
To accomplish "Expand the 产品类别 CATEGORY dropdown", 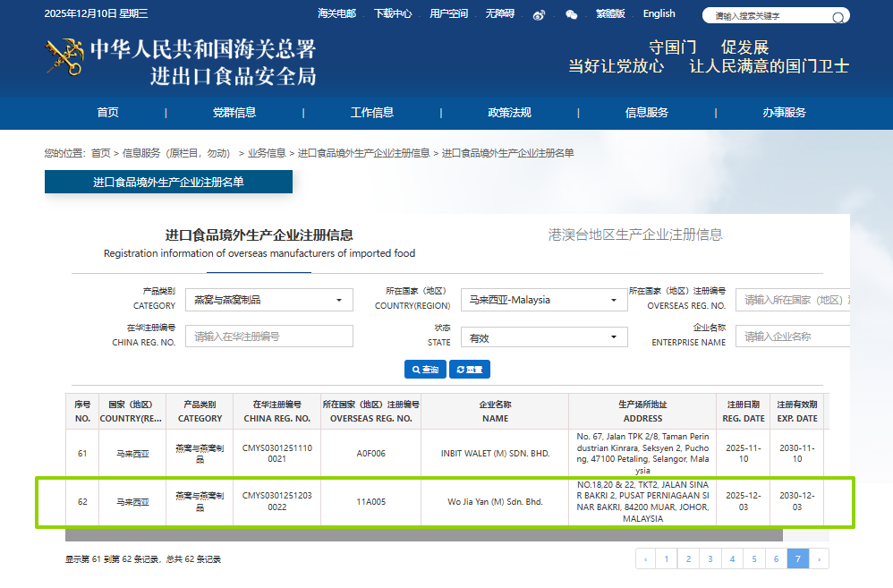I will click(x=269, y=300).
